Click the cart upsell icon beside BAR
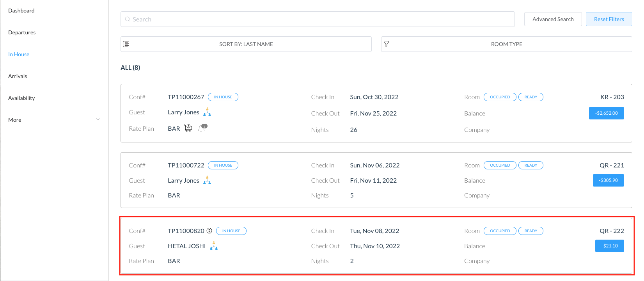644x281 pixels. [188, 128]
